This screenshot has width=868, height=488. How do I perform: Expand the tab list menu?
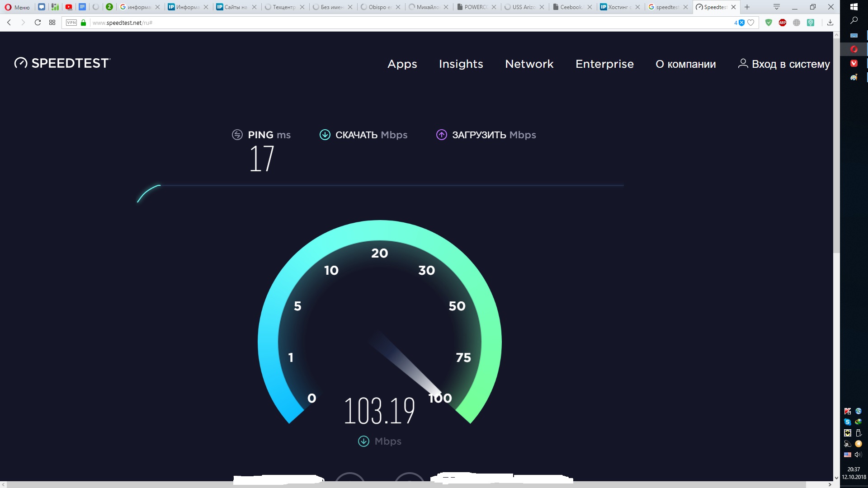(777, 7)
